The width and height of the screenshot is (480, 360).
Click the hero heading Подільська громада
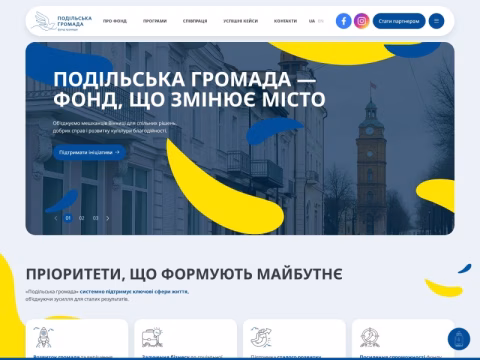point(189,89)
